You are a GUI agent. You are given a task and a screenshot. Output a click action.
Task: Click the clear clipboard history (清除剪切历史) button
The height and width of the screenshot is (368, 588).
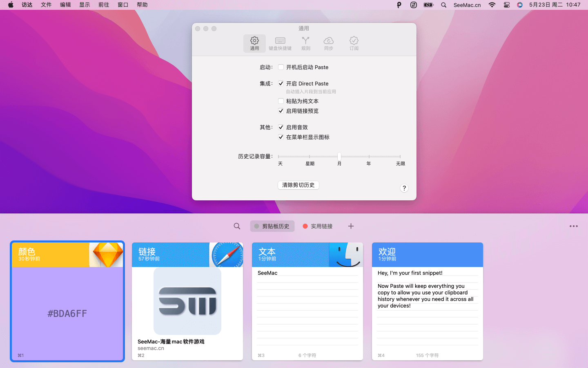[298, 185]
